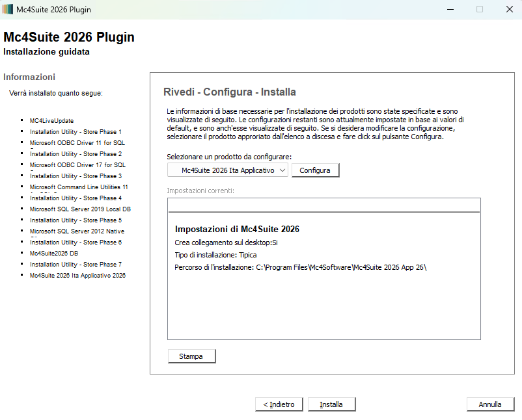Click Mc4Suite 2026 Ita Applicativo 2026 item

point(77,276)
